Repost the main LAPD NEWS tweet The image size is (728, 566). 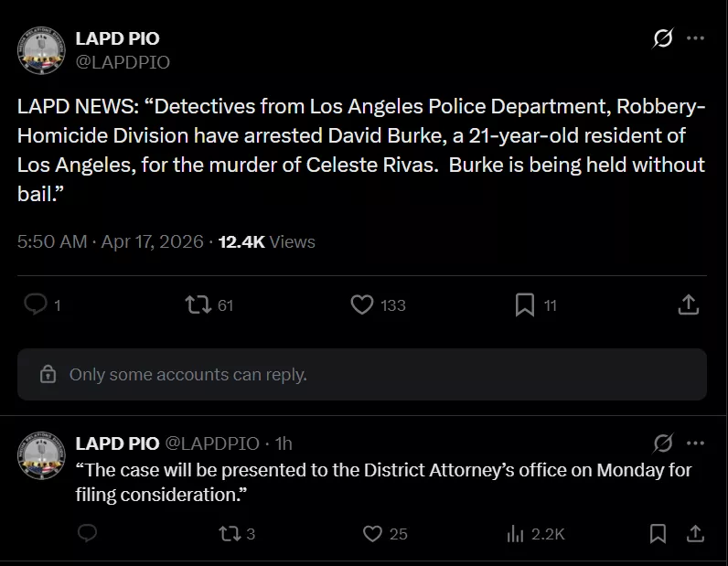196,304
